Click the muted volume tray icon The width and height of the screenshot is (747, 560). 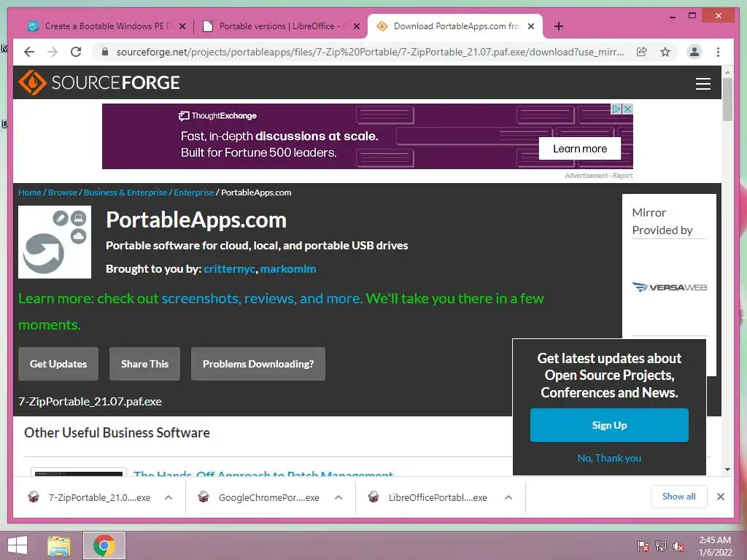click(678, 546)
